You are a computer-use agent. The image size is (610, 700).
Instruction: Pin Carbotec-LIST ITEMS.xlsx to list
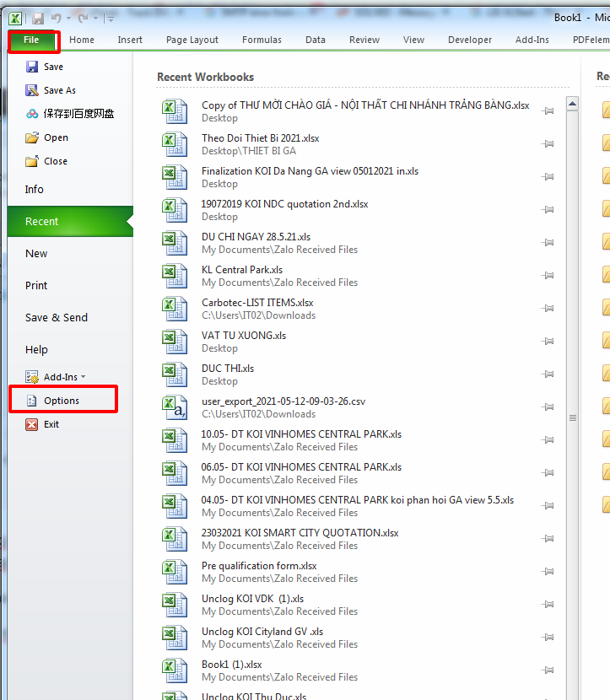point(548,309)
